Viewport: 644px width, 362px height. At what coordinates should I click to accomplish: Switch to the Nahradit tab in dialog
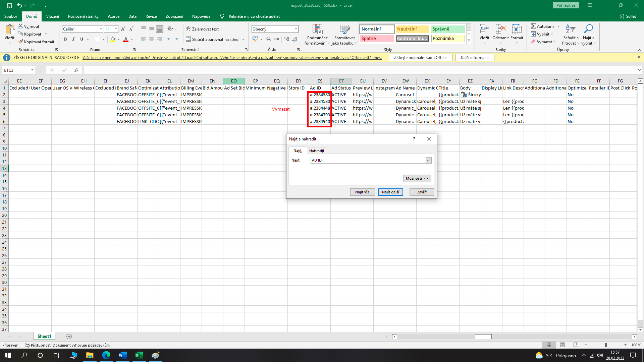(317, 151)
